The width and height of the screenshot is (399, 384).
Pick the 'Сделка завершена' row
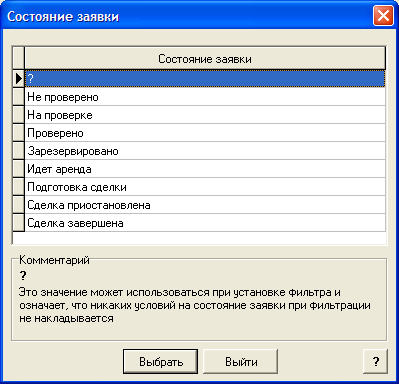[205, 223]
